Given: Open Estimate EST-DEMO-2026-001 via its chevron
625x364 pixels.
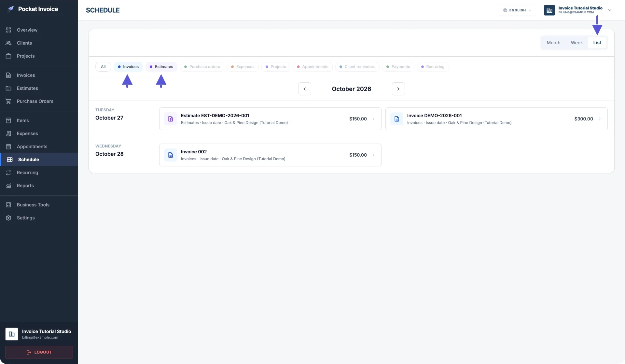Looking at the screenshot, I should point(373,119).
